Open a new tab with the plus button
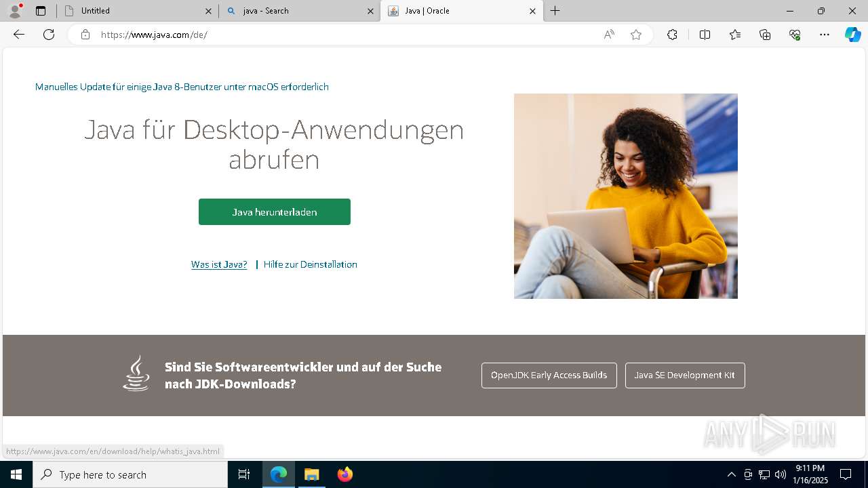 pyautogui.click(x=555, y=11)
